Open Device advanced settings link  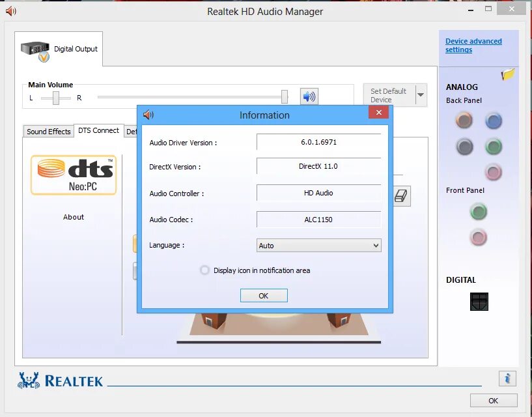click(473, 45)
